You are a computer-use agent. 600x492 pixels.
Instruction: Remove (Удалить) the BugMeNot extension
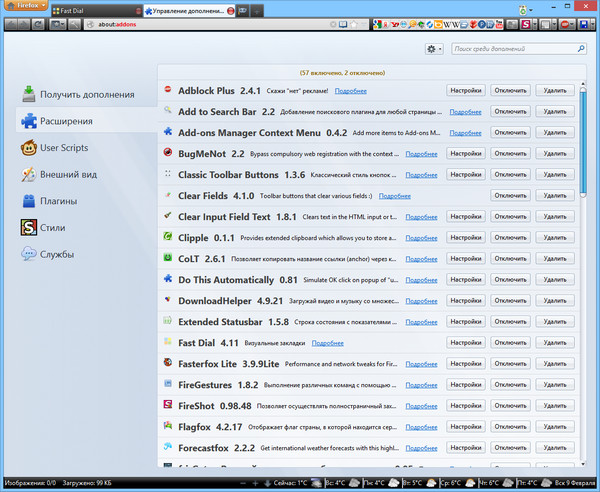pos(554,153)
